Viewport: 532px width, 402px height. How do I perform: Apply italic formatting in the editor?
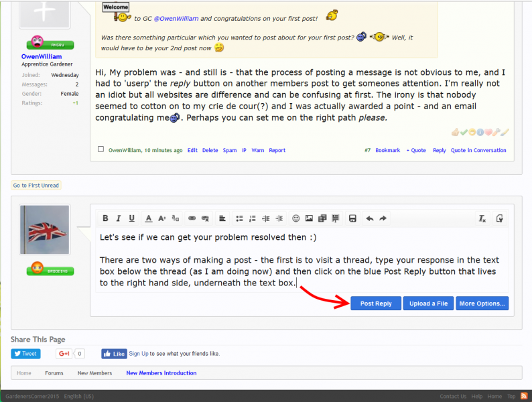coord(119,218)
